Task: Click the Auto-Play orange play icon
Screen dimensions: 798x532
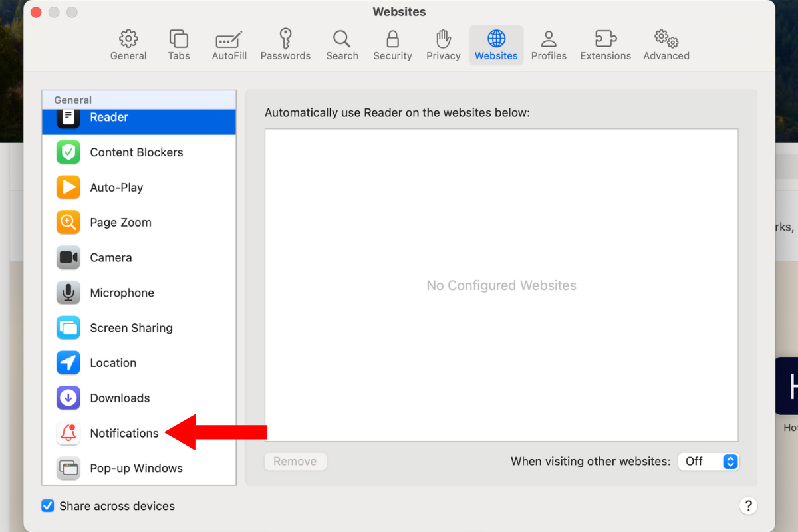Action: pos(68,188)
